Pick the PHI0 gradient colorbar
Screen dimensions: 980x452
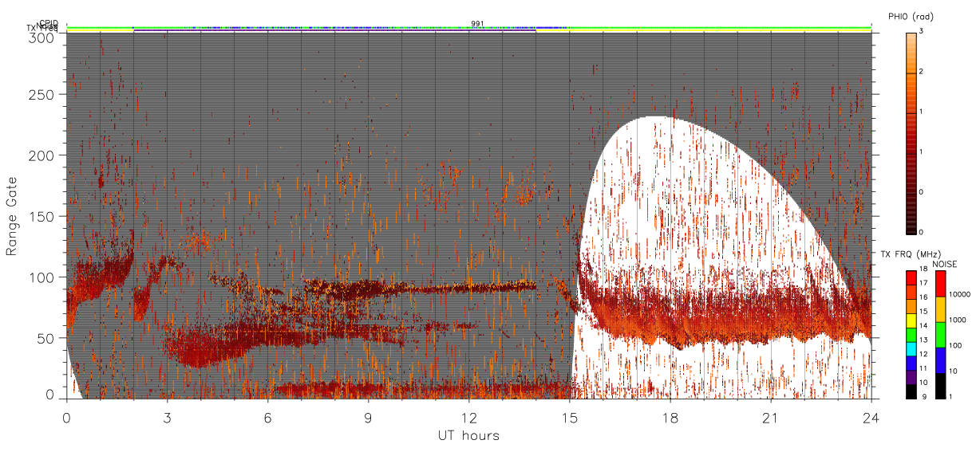[911, 133]
